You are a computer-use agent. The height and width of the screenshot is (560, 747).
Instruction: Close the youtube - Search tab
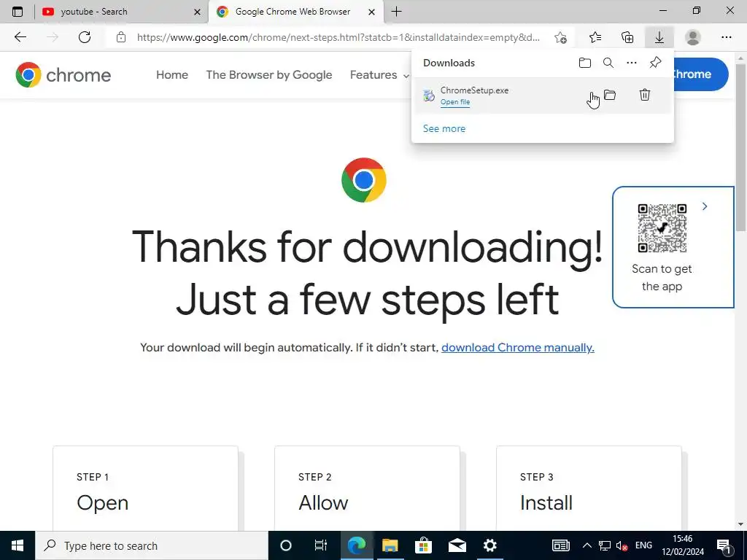[x=197, y=12]
